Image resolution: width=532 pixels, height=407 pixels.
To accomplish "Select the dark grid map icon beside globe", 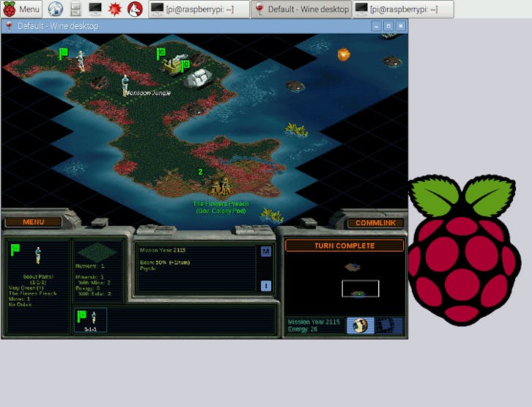I will [x=389, y=325].
